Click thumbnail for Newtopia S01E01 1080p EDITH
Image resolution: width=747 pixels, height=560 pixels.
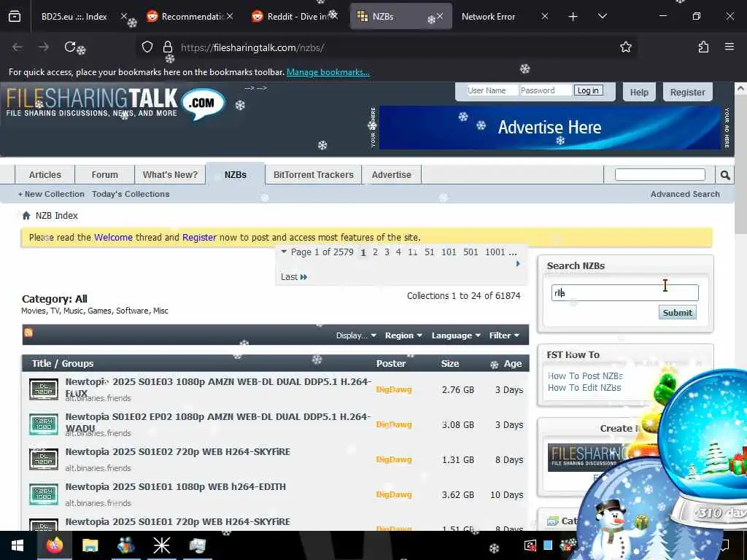coord(43,494)
